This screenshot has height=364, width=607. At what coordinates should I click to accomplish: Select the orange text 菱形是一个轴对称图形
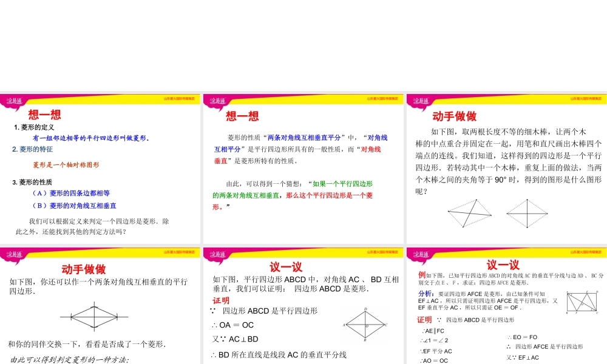tap(66, 164)
